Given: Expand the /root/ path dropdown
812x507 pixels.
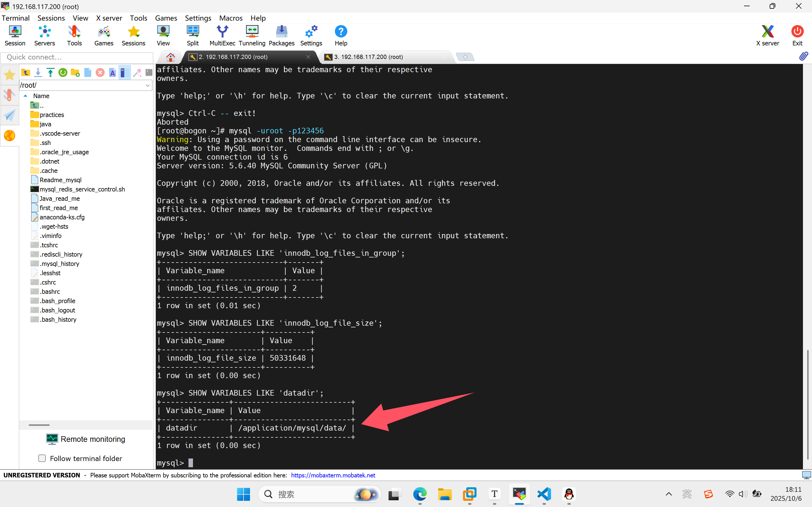Looking at the screenshot, I should click(x=148, y=85).
